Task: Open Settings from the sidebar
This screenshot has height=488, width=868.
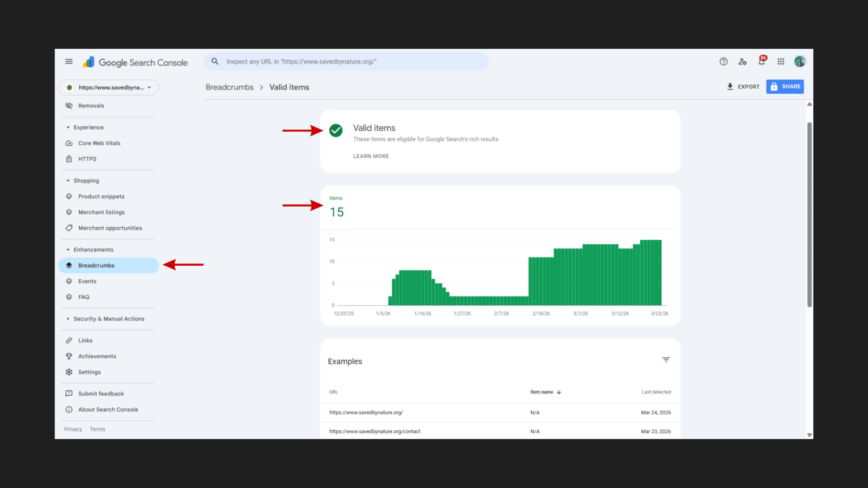Action: click(x=89, y=372)
